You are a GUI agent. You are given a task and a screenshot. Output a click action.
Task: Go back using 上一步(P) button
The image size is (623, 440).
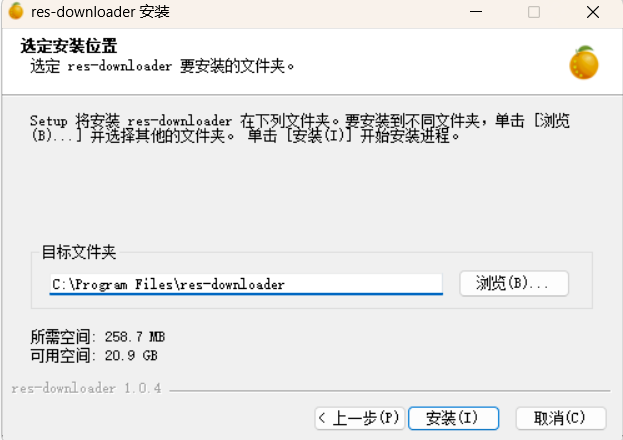pyautogui.click(x=360, y=418)
